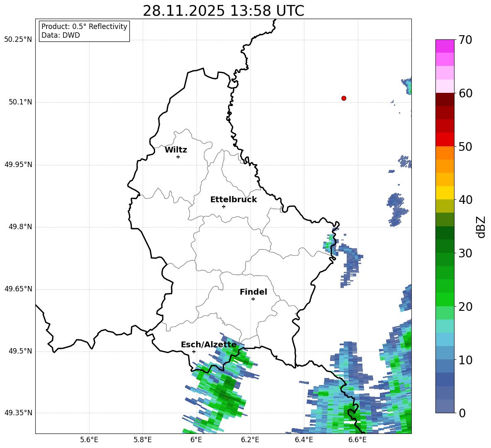
Task: Click the 49.35°N latitude label
Action: (x=18, y=413)
